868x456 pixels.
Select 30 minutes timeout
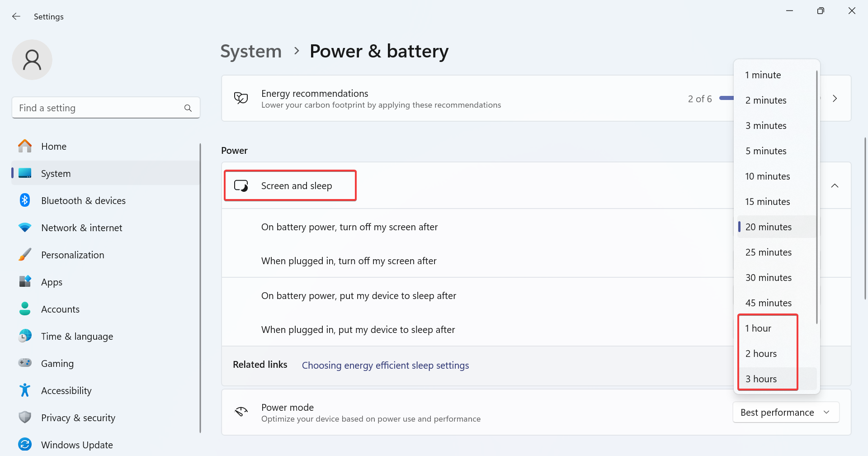click(x=777, y=278)
